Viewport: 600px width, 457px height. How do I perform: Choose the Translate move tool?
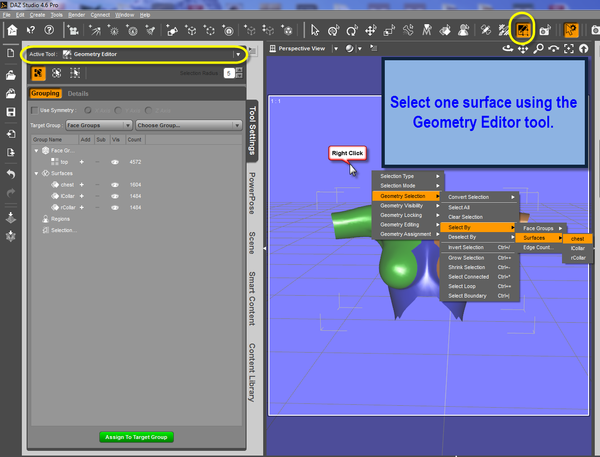click(370, 30)
